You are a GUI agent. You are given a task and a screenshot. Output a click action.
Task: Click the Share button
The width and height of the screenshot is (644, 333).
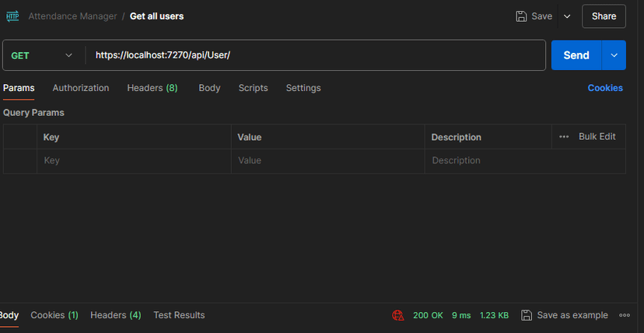(x=604, y=16)
